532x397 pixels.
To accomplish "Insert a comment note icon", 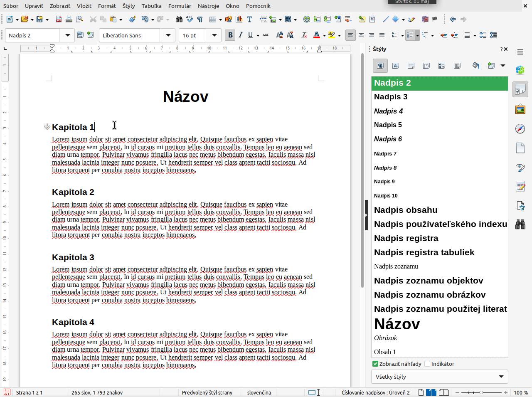I will tap(362, 19).
